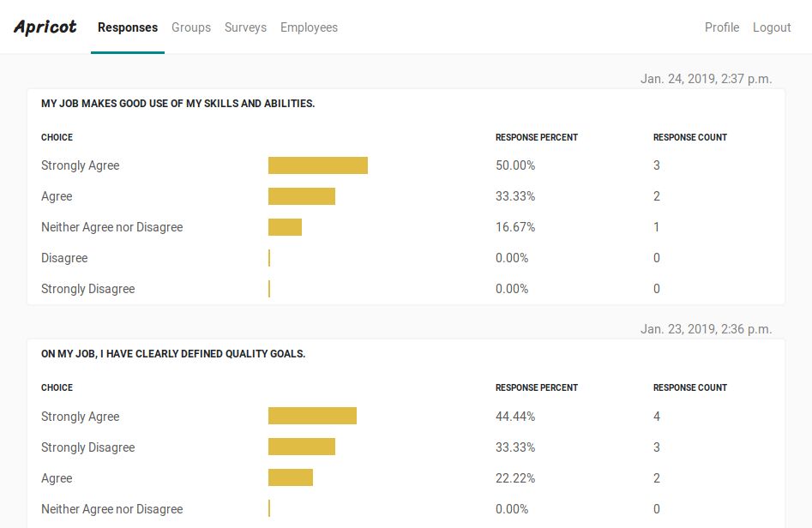
Task: Click the Strongly Disagree 33.33% bar
Action: pyautogui.click(x=302, y=447)
